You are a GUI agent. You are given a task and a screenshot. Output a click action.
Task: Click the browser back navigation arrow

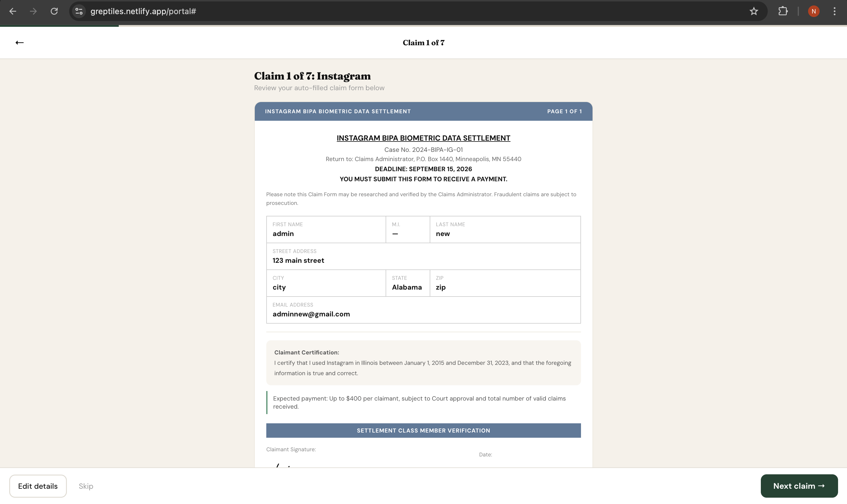(x=13, y=11)
